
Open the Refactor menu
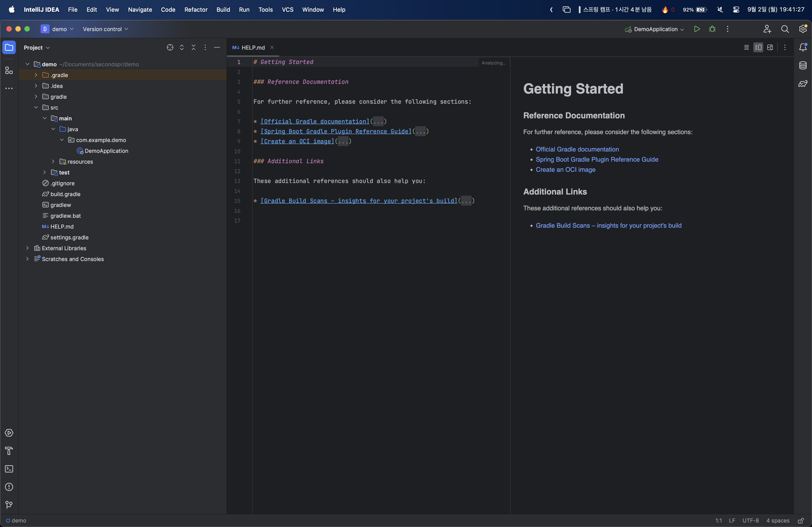pos(196,9)
